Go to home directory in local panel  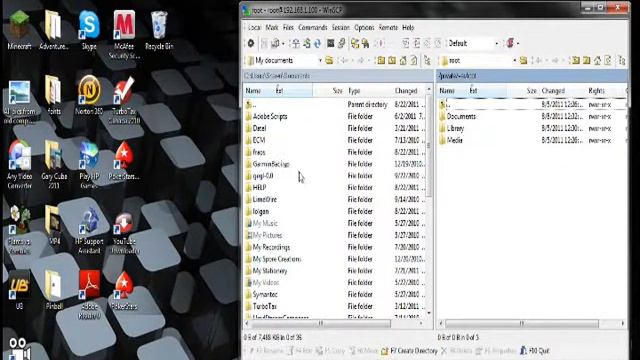coord(403,60)
